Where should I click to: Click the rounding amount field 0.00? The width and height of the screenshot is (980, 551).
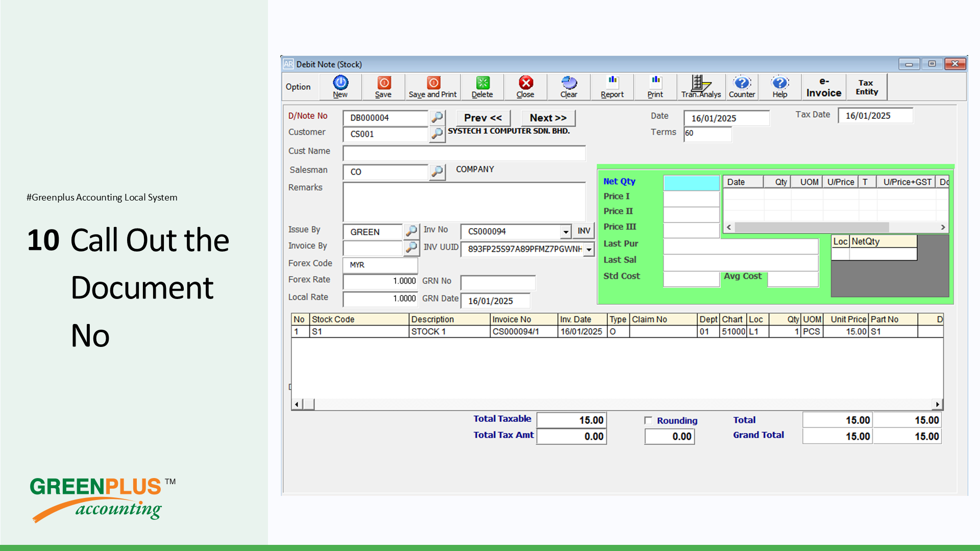click(x=670, y=437)
